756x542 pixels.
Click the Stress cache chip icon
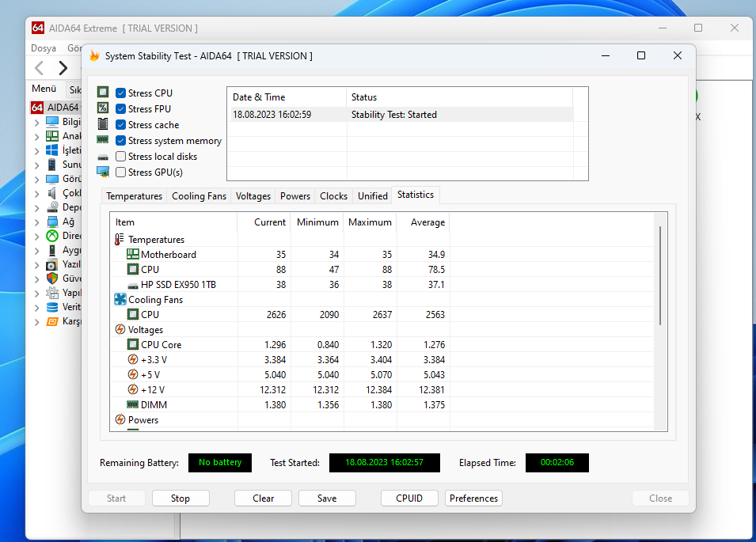click(x=103, y=124)
